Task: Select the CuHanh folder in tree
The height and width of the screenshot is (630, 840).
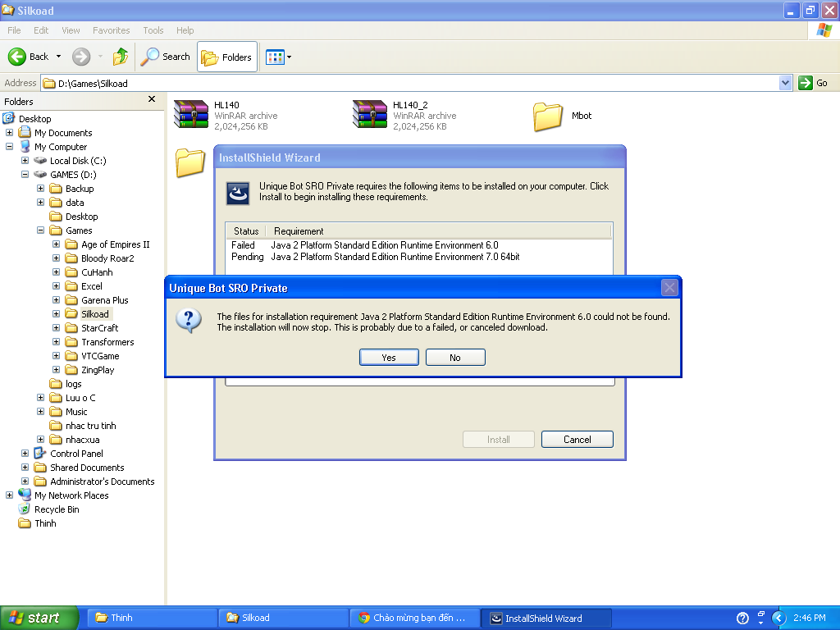Action: tap(97, 272)
